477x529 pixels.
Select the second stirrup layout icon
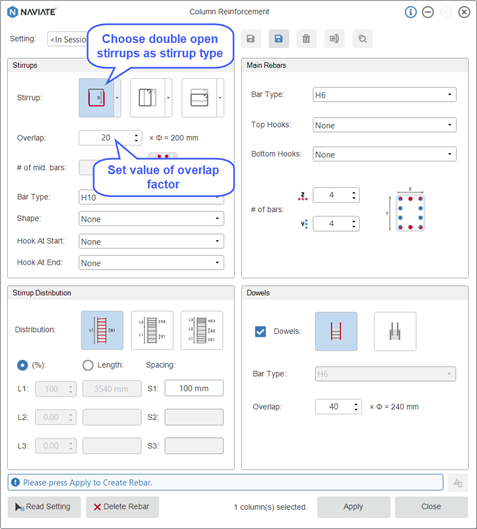click(x=147, y=98)
